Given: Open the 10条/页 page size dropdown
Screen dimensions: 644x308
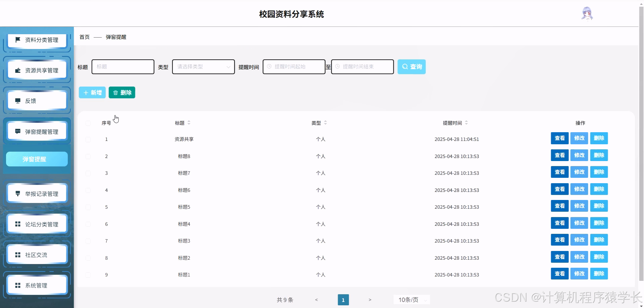Looking at the screenshot, I should click(412, 300).
